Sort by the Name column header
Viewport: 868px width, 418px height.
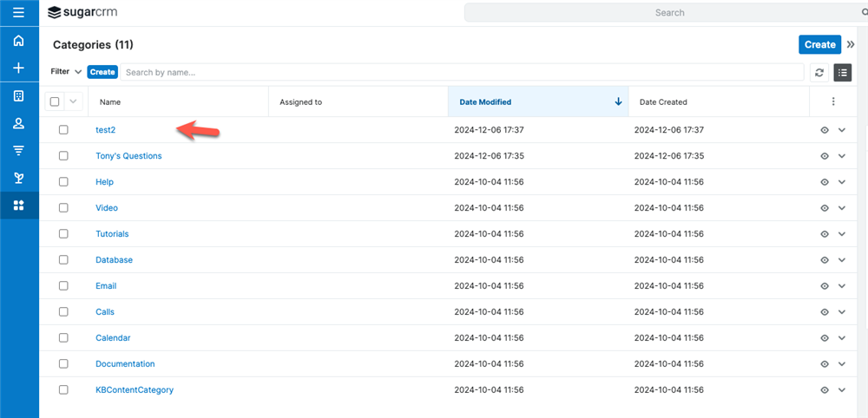110,102
